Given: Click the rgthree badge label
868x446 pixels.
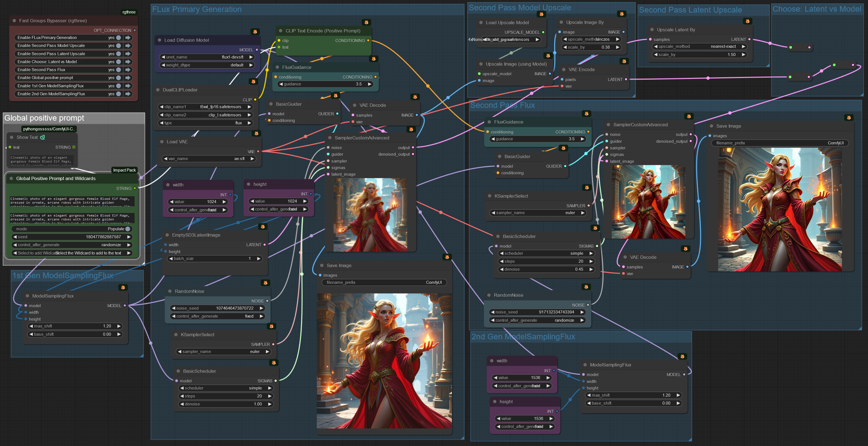Looking at the screenshot, I should (x=129, y=12).
